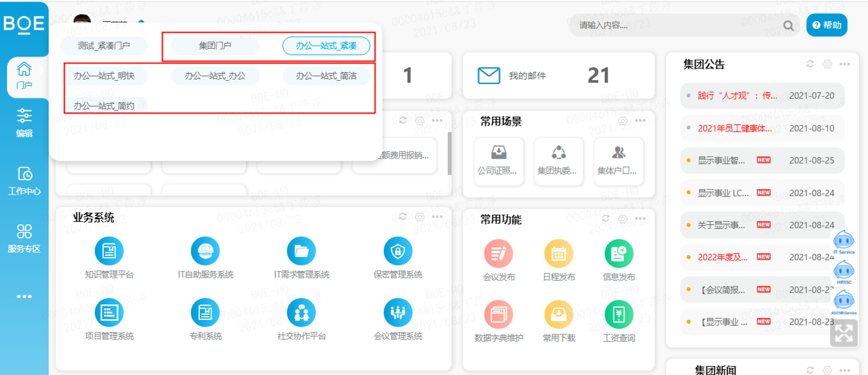
Task: Open 工作中心 in the left sidebar
Action: [x=24, y=181]
